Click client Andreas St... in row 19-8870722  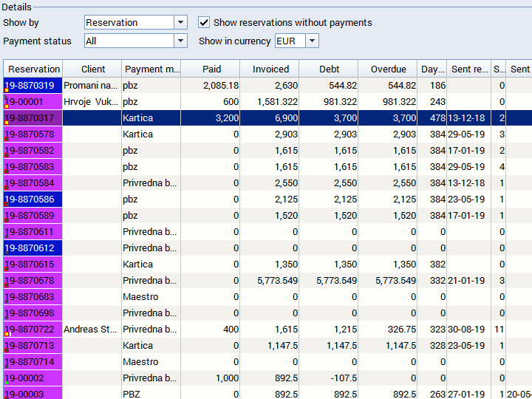coord(92,330)
